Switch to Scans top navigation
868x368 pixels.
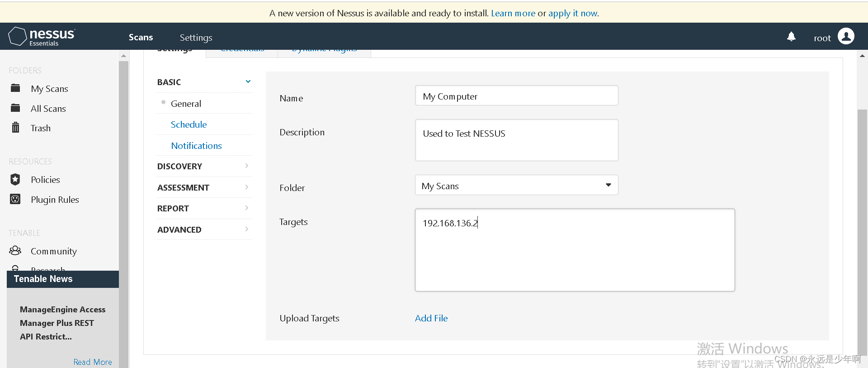tap(141, 37)
